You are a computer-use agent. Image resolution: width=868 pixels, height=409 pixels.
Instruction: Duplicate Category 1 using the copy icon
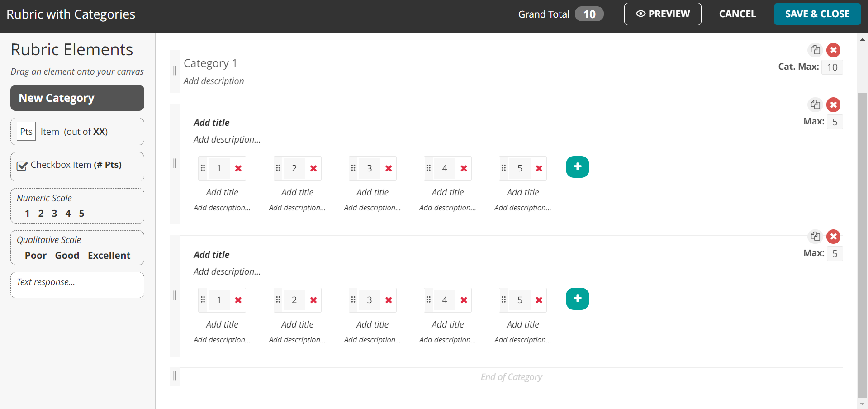(816, 50)
